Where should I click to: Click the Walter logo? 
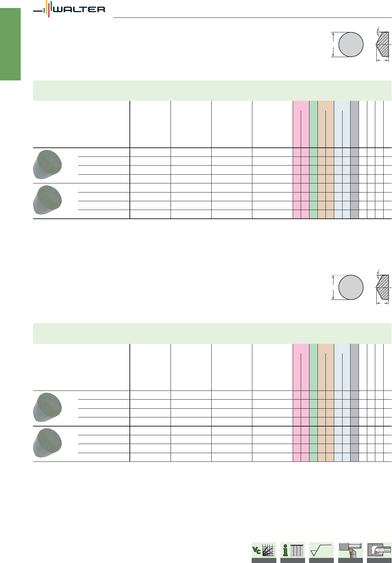(x=69, y=9)
